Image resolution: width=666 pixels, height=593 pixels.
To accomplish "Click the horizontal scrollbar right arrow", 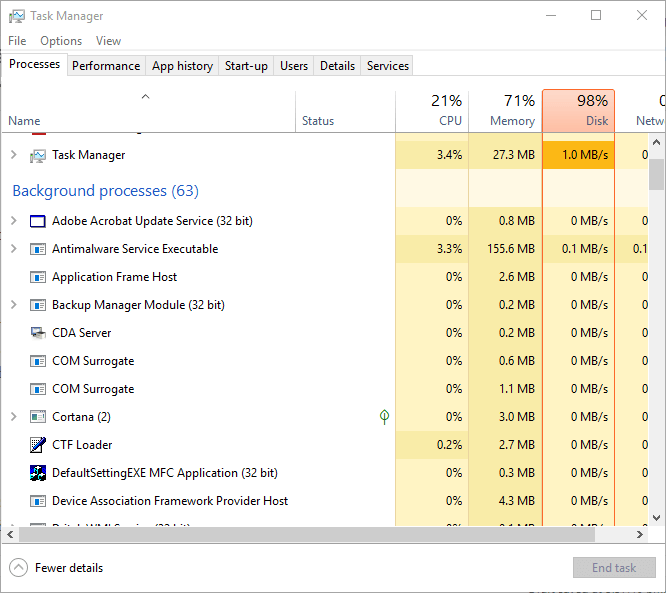I will (x=640, y=534).
